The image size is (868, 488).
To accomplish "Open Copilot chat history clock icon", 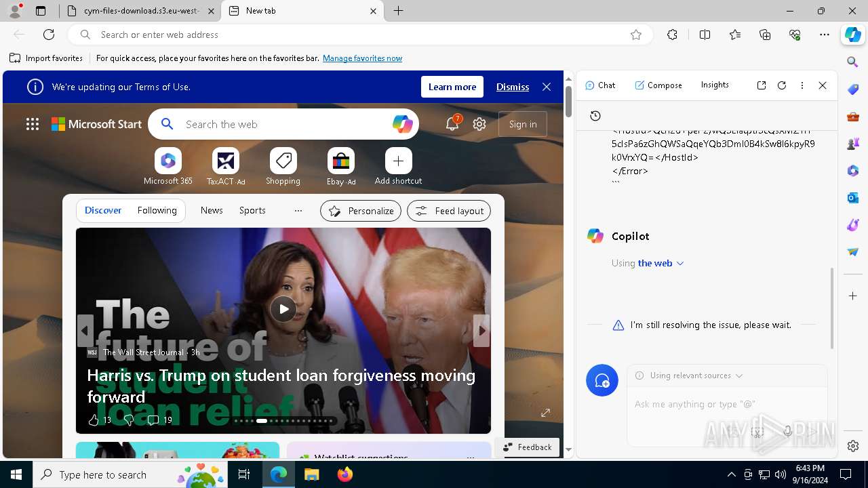I will click(595, 116).
